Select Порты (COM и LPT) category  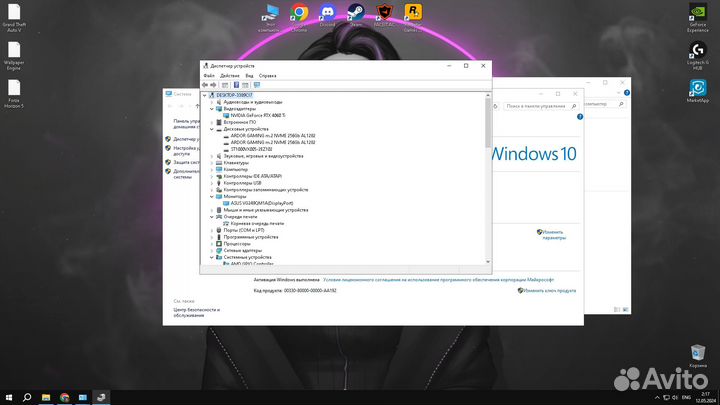(243, 230)
